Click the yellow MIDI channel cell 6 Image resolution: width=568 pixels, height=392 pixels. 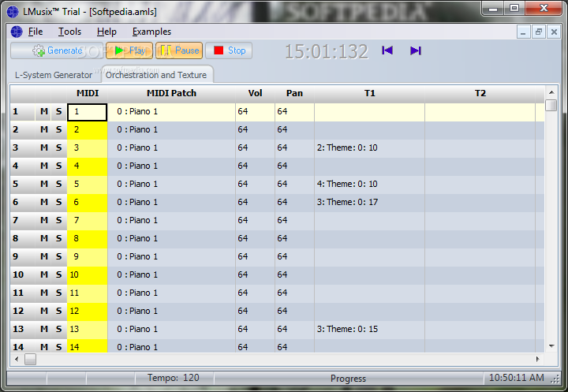87,203
